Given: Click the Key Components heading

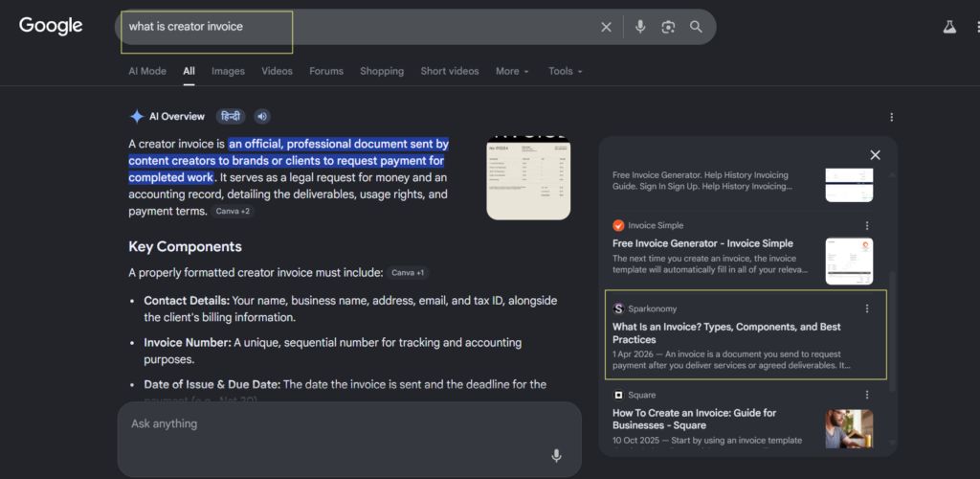Looking at the screenshot, I should pyautogui.click(x=185, y=247).
